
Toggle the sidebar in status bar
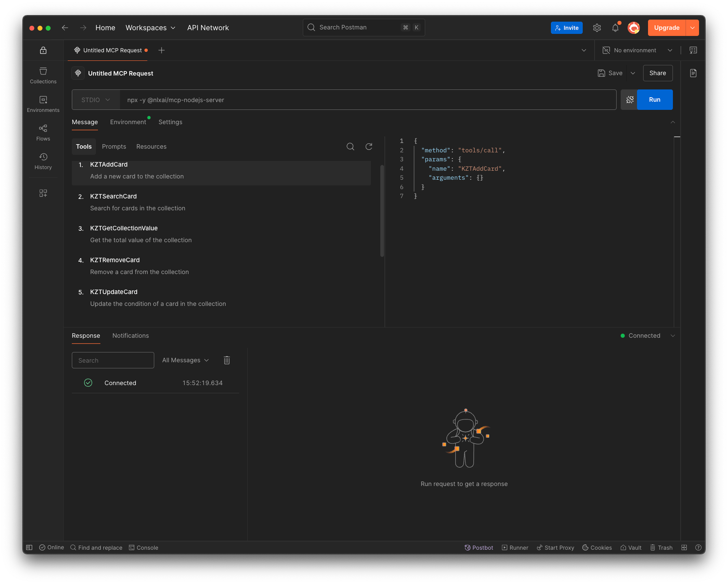coord(29,548)
